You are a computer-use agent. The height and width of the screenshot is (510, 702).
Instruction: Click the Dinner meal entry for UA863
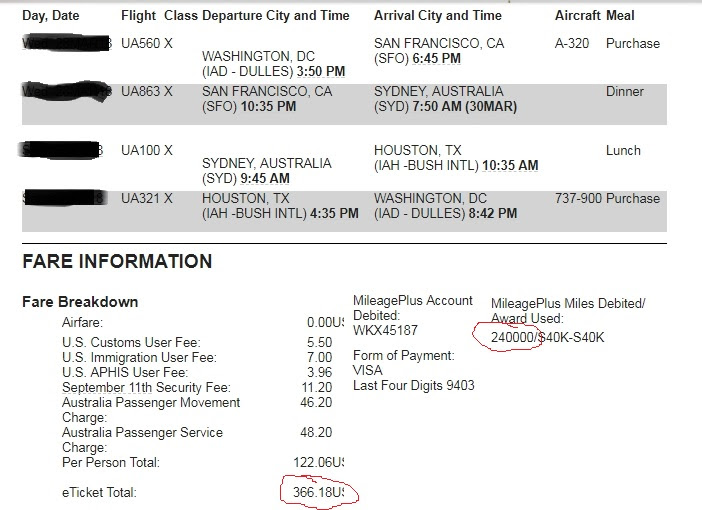[625, 91]
